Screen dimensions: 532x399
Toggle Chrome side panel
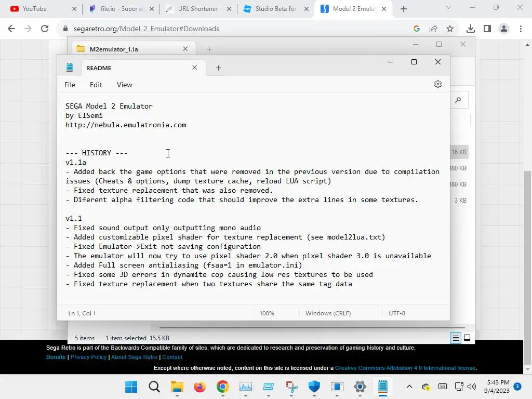(487, 29)
